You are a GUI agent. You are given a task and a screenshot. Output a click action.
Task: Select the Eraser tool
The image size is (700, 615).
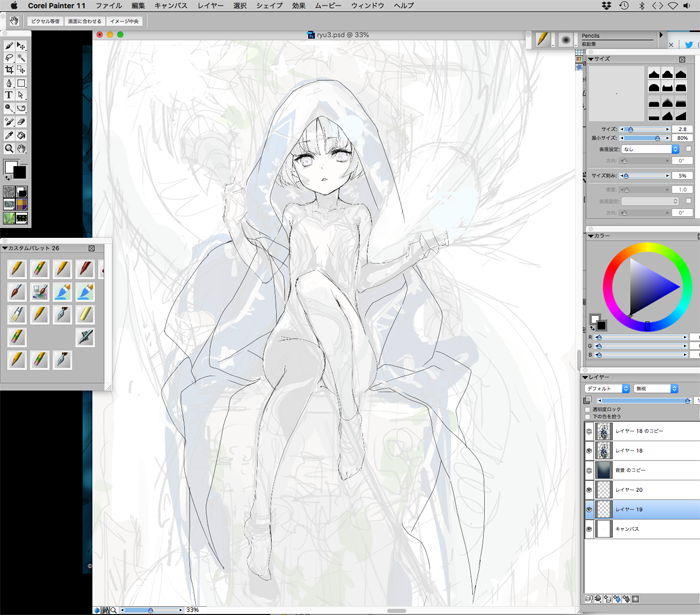click(x=22, y=121)
